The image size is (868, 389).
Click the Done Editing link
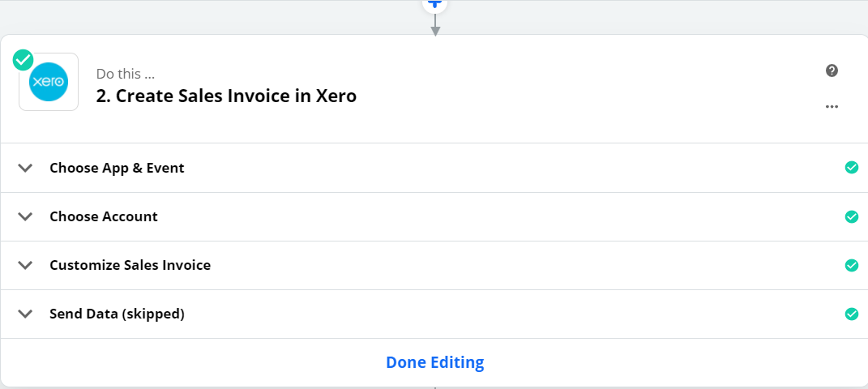click(435, 362)
